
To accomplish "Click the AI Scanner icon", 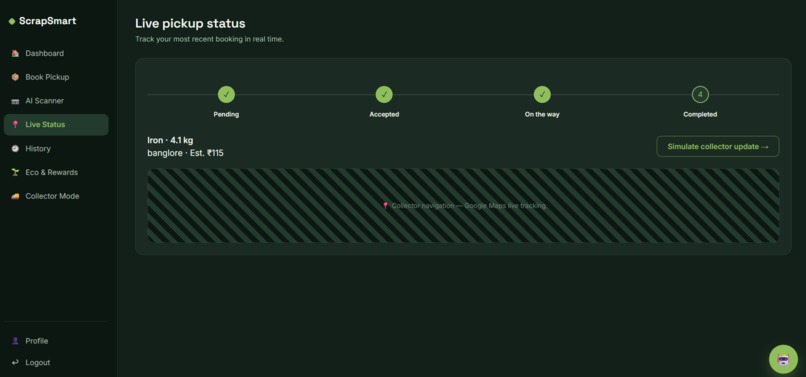I will tap(15, 101).
